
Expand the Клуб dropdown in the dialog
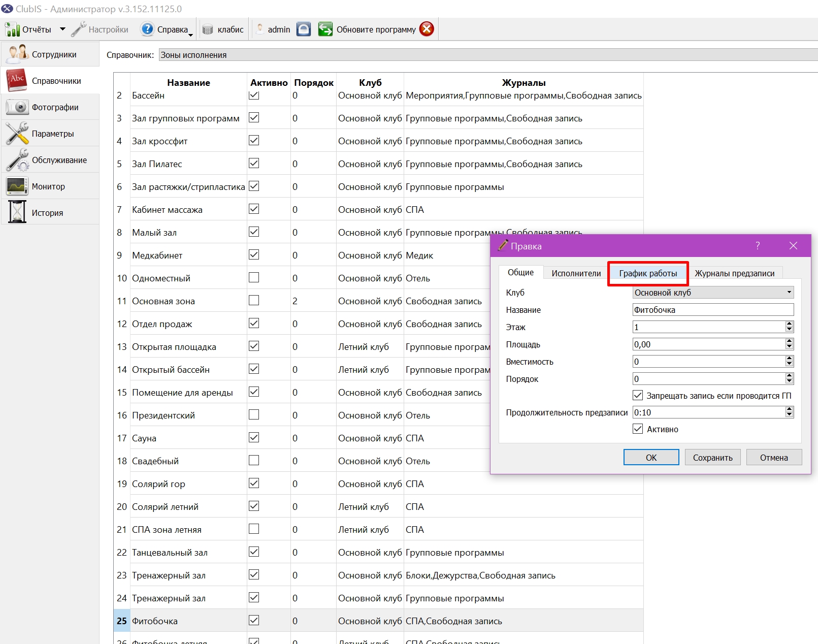point(789,292)
